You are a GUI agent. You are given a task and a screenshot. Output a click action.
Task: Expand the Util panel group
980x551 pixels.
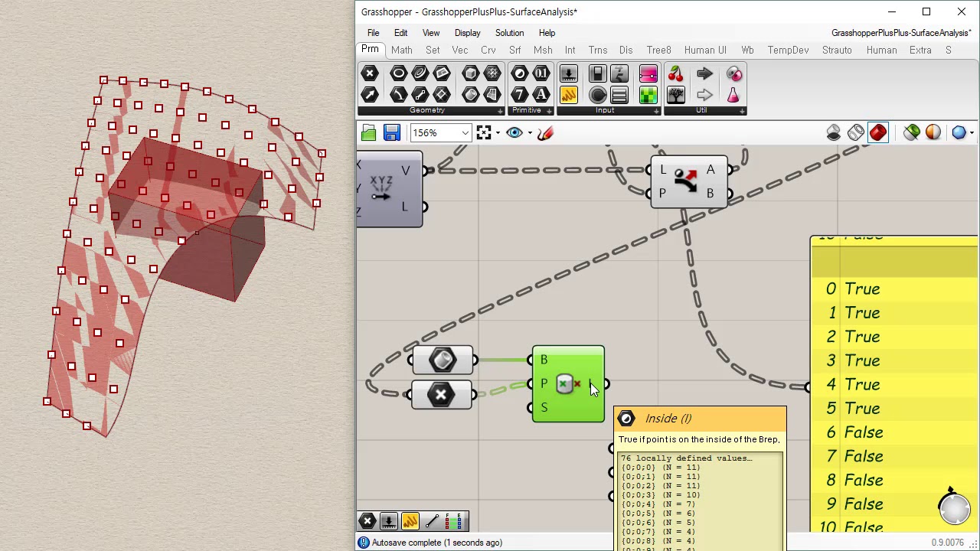pyautogui.click(x=742, y=111)
